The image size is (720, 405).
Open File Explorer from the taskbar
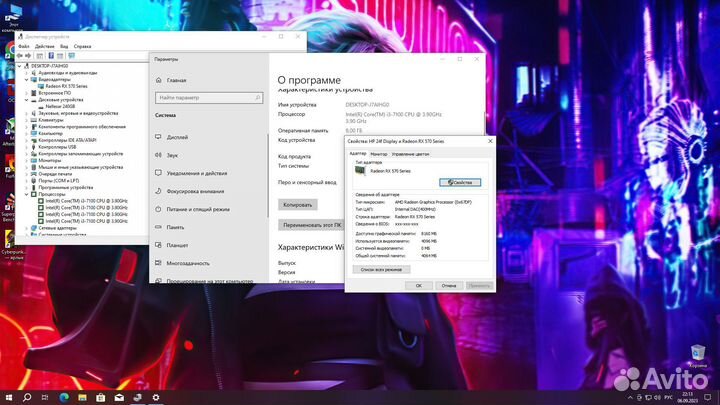coord(82,397)
